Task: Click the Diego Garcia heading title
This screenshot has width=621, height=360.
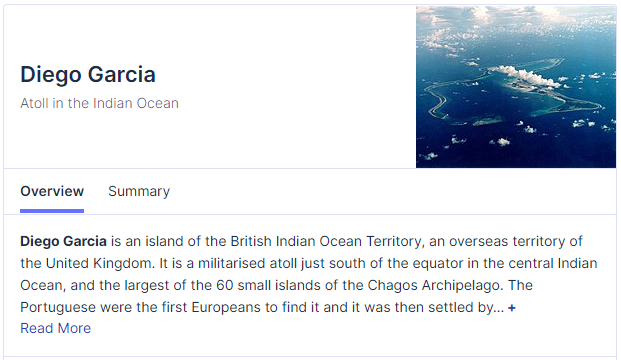Action: point(88,74)
